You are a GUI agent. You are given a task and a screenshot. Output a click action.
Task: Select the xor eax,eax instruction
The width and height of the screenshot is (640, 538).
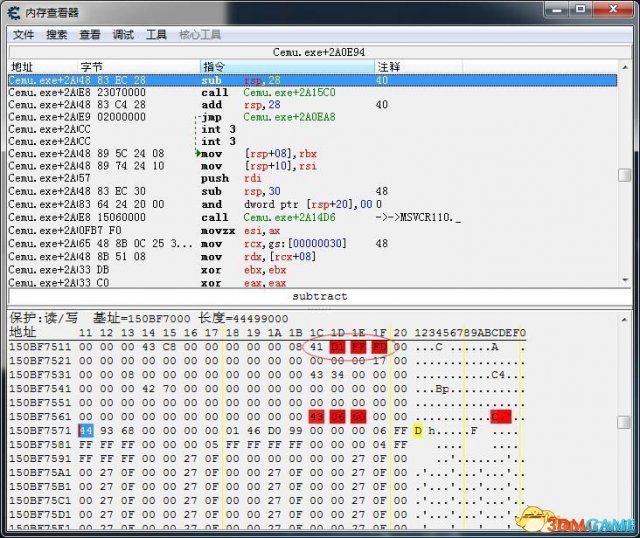313,282
